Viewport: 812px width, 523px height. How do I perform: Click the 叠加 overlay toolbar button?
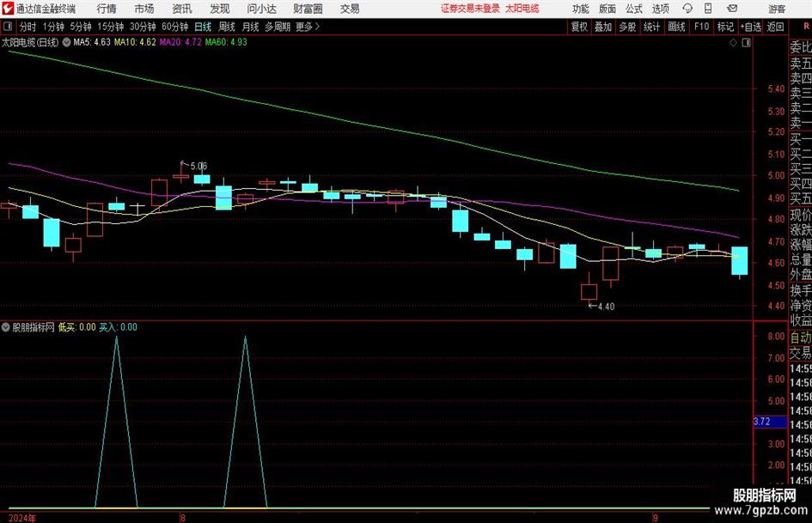pos(603,27)
